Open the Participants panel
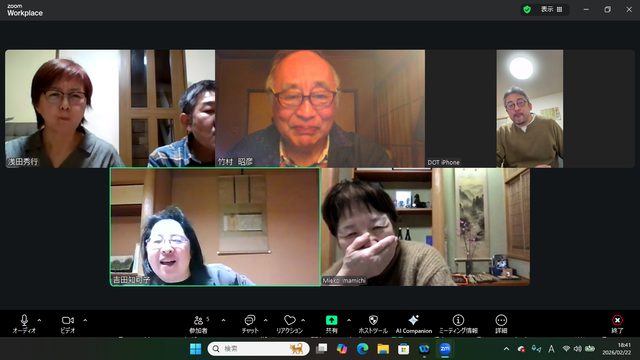This screenshot has width=640, height=360. [x=198, y=324]
